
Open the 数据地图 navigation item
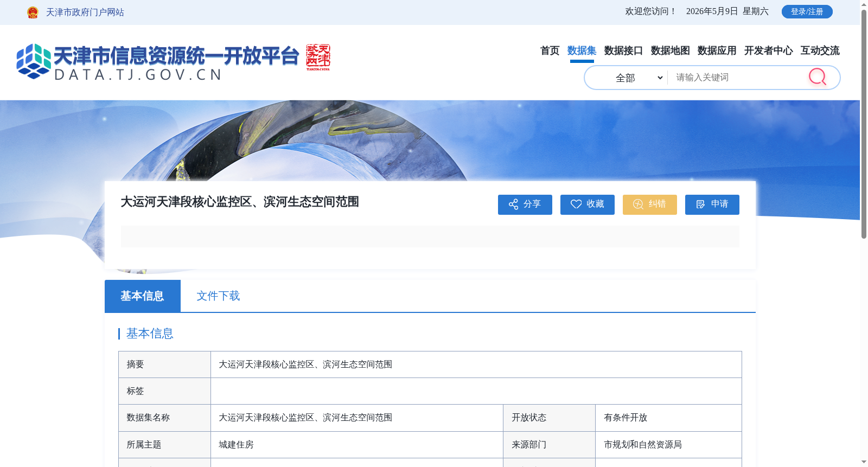(x=670, y=50)
